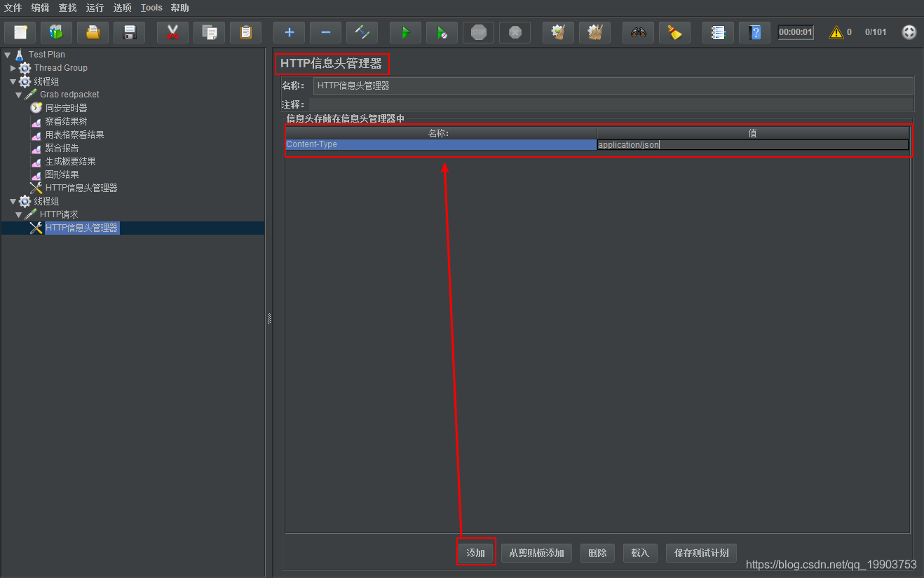Open Help with the question-mark icon

(x=754, y=32)
